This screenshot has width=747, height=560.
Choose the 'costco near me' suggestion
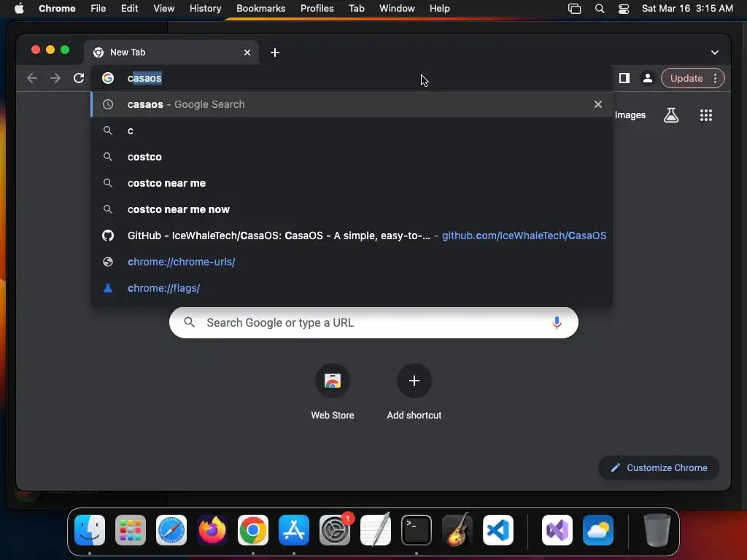[352, 183]
